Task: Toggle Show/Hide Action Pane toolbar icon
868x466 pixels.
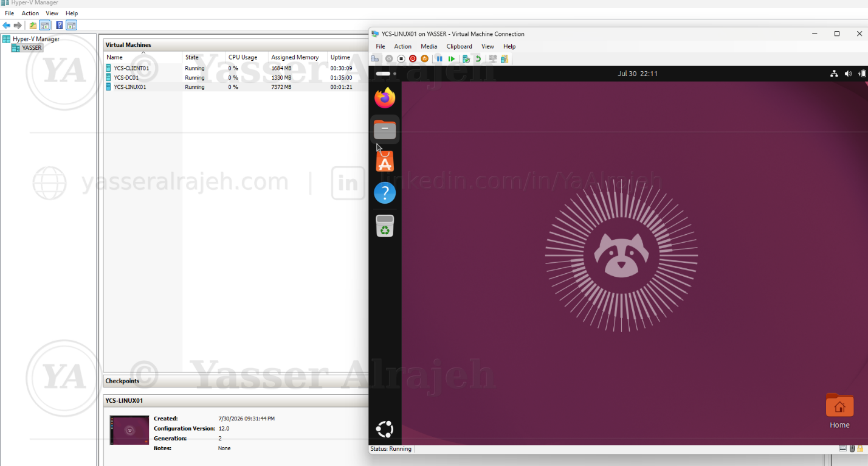Action: (x=71, y=26)
